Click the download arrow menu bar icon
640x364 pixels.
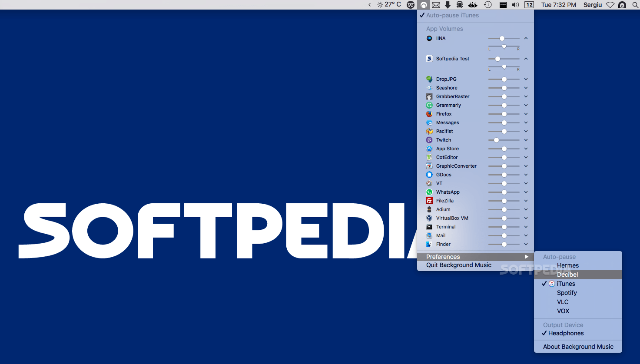[448, 5]
